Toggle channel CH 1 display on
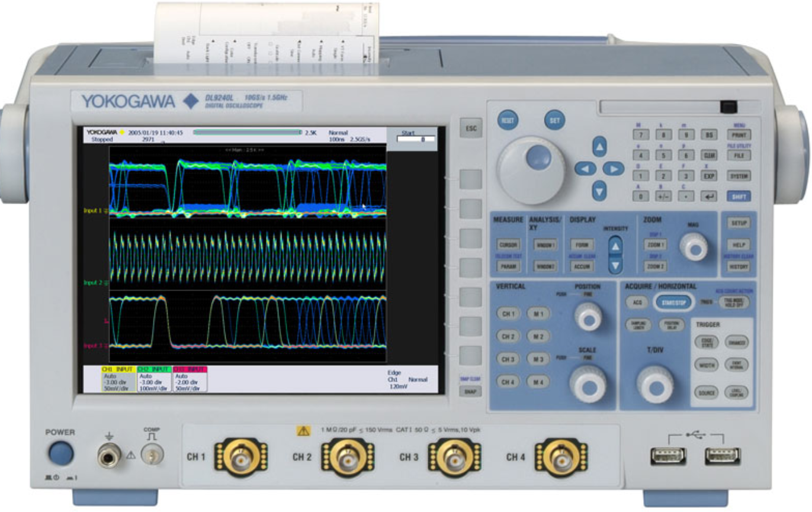 pyautogui.click(x=508, y=313)
